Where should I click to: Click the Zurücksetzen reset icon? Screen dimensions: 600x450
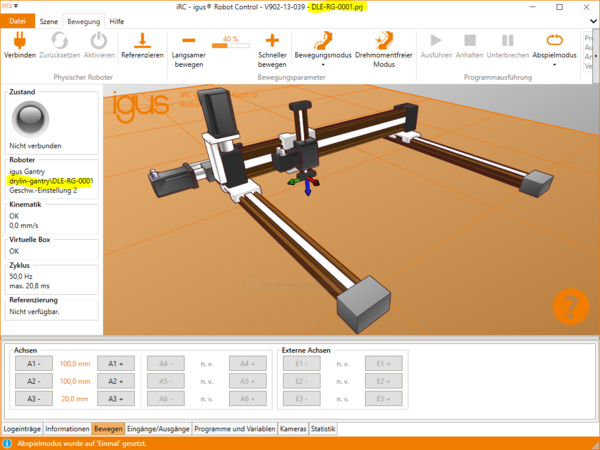(60, 40)
